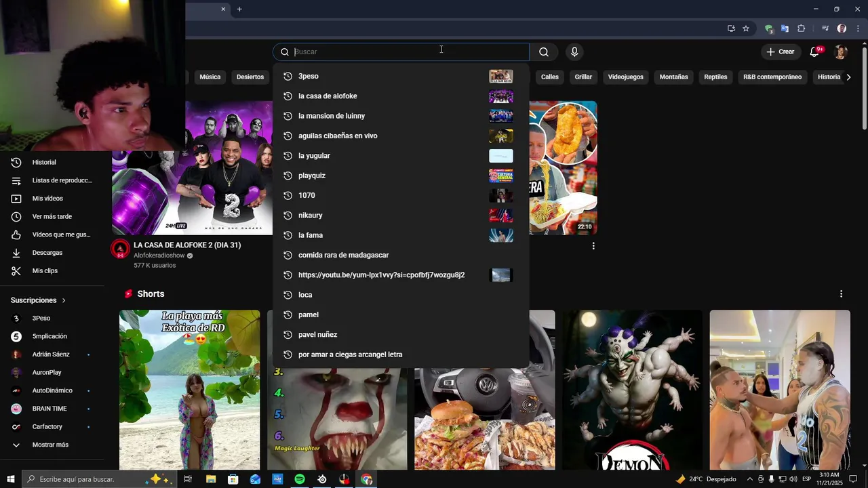Open Chrome profile avatar
Image resolution: width=868 pixels, height=488 pixels.
click(842, 28)
